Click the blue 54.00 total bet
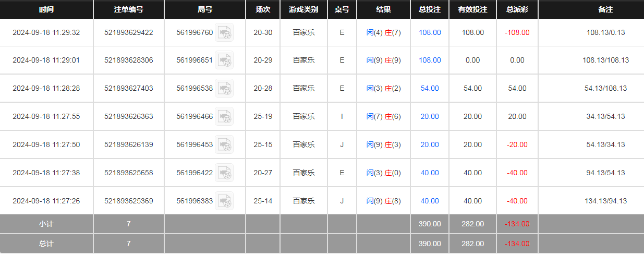Image resolution: width=644 pixels, height=279 pixels. (x=430, y=89)
